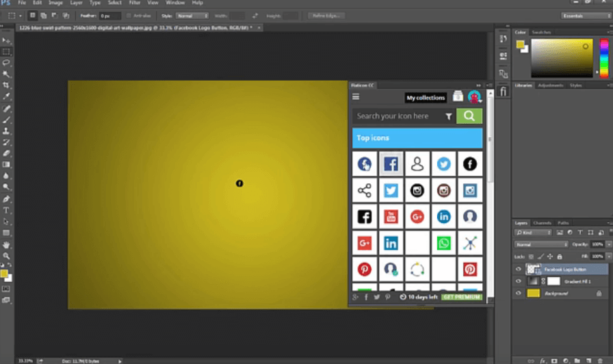Switch to the Swatches tab

point(541,32)
